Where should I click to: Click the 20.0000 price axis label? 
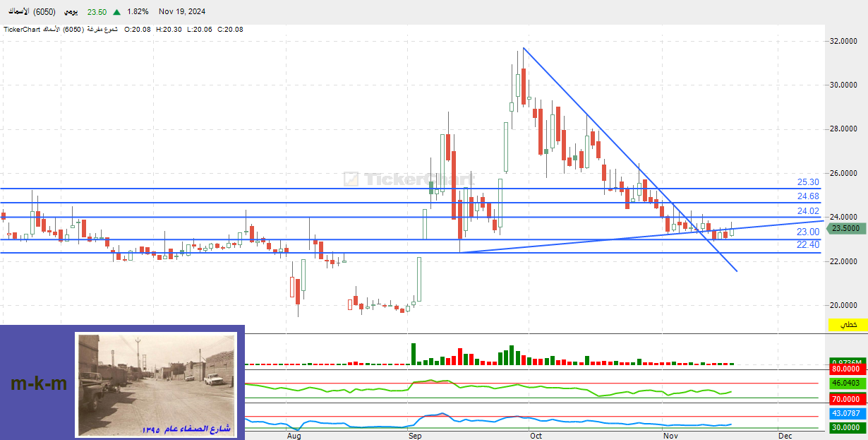pos(843,305)
